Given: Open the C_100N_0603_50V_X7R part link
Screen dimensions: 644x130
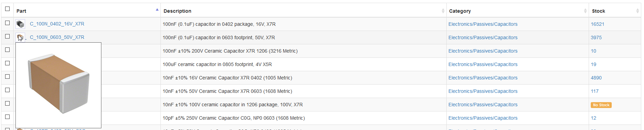Looking at the screenshot, I should tap(57, 37).
